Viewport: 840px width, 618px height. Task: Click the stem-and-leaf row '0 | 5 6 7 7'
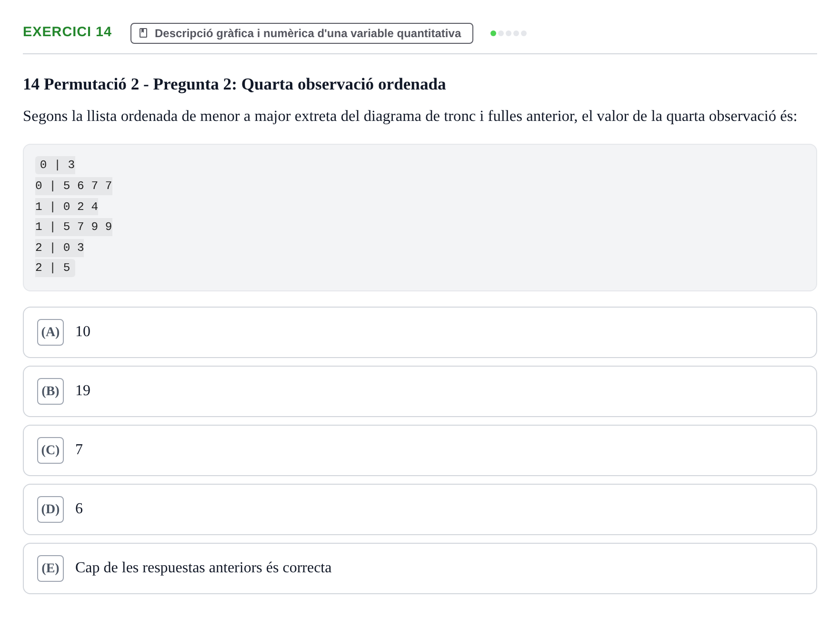point(74,186)
